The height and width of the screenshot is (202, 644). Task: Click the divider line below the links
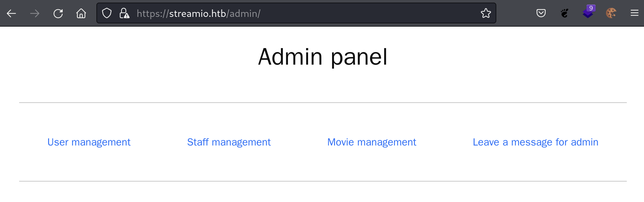[x=323, y=181]
